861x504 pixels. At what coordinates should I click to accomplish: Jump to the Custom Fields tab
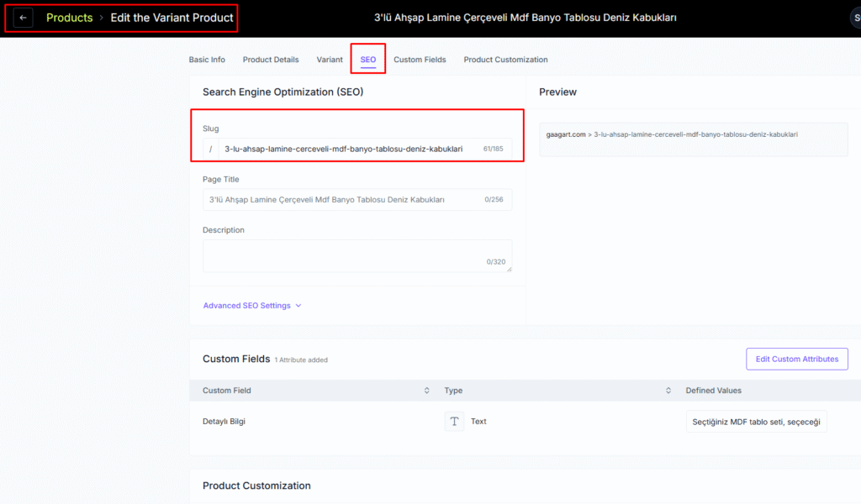coord(420,60)
